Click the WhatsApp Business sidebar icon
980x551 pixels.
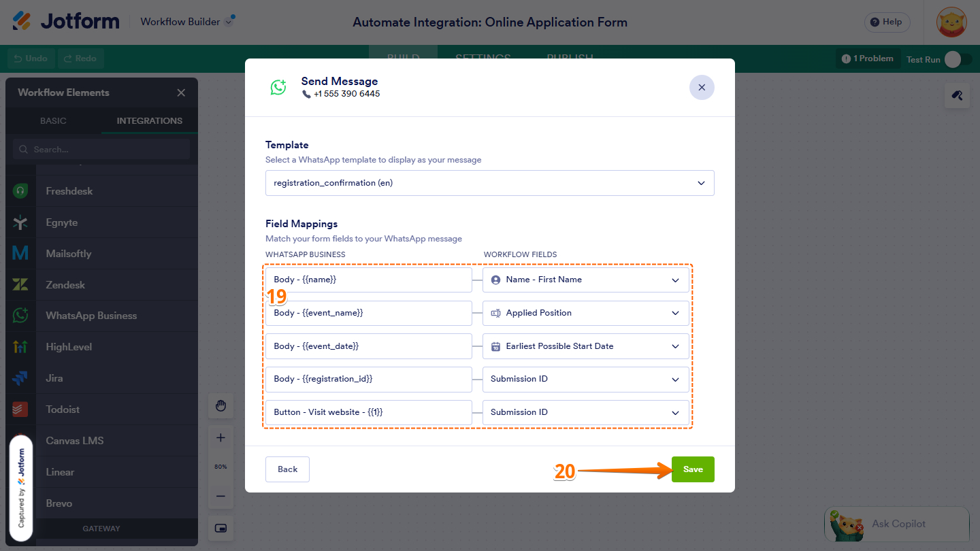tap(20, 316)
